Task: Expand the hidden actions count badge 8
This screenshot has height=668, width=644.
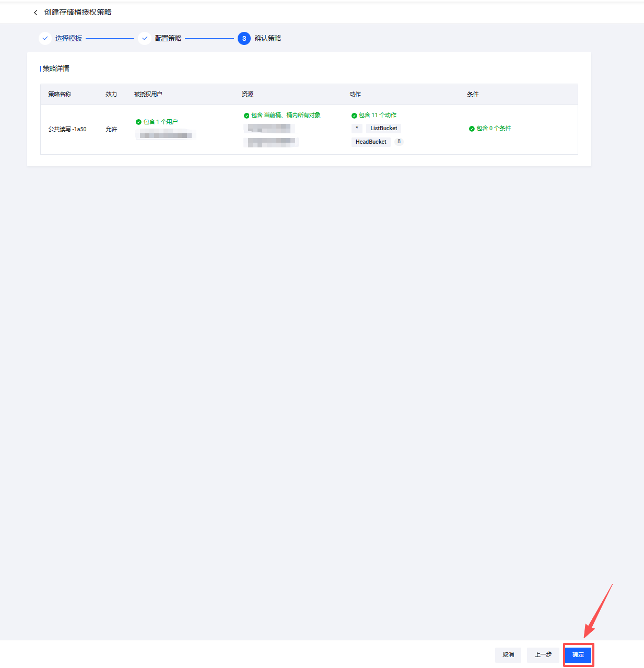Action: 399,142
